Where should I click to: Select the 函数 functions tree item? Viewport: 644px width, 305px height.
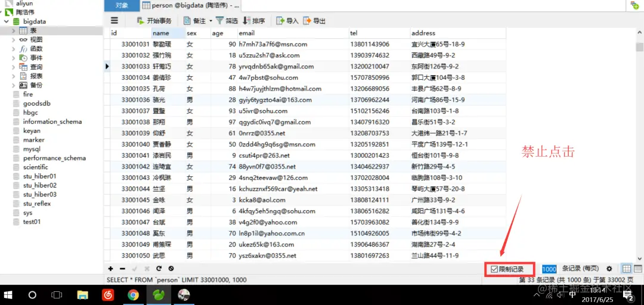[x=36, y=49]
